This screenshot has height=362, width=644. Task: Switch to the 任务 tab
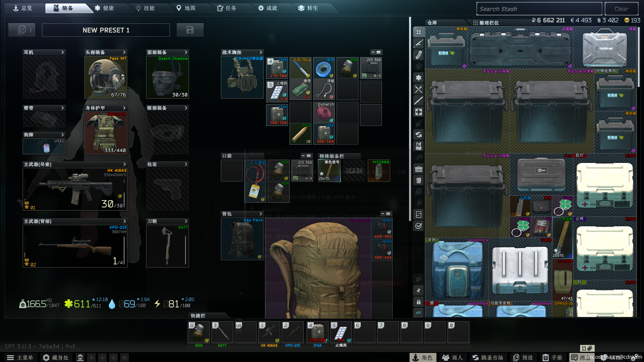tap(227, 8)
